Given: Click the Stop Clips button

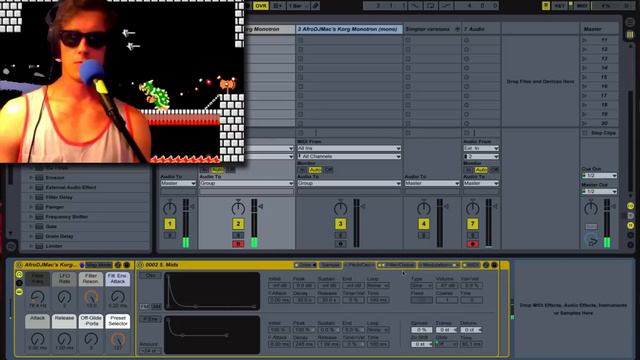Looking at the screenshot, I should coord(600,133).
